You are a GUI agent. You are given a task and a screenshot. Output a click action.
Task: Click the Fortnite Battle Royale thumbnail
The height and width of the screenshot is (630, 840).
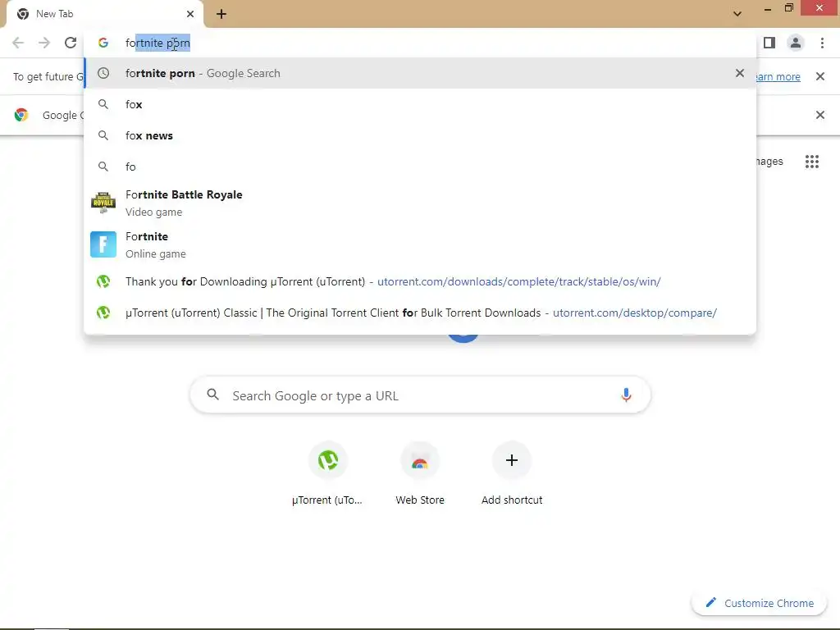pyautogui.click(x=103, y=203)
